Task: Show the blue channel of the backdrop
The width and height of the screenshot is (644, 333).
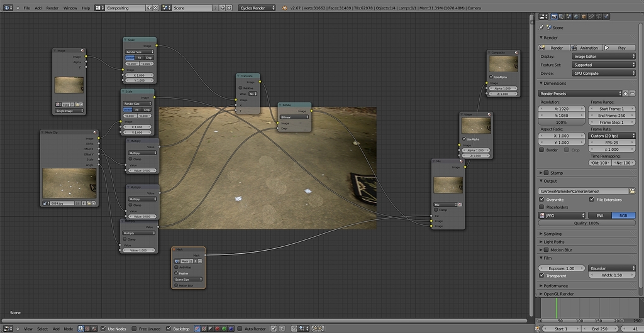Action: click(x=231, y=329)
